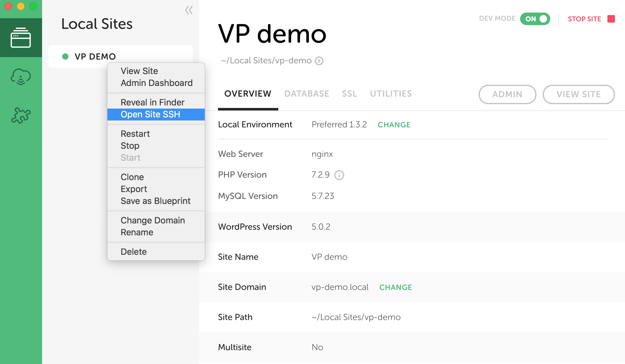This screenshot has height=364, width=625.
Task: Click the green status dot for VP Demo
Action: click(65, 56)
